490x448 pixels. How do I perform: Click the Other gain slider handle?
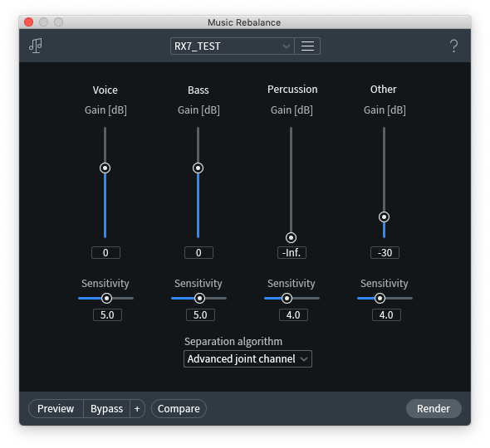(384, 217)
